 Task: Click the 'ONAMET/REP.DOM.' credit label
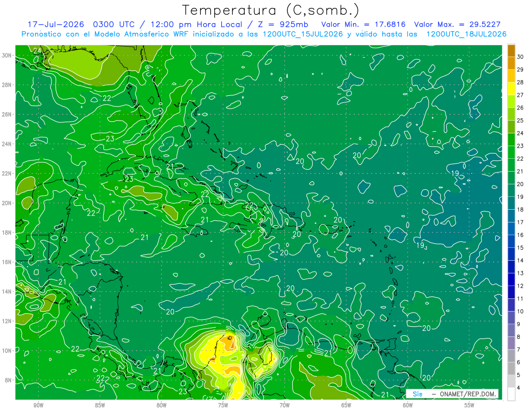click(468, 394)
